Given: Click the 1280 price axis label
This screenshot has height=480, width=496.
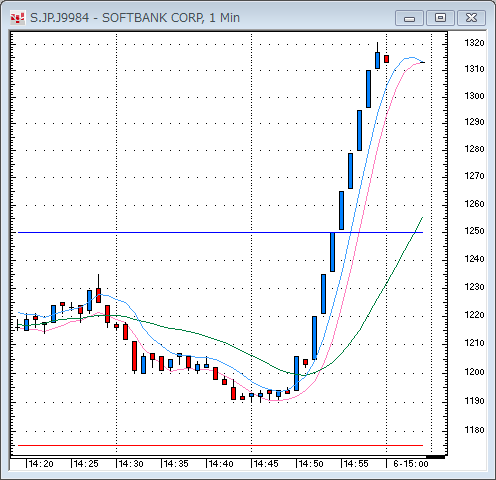Looking at the screenshot, I should click(x=474, y=149).
